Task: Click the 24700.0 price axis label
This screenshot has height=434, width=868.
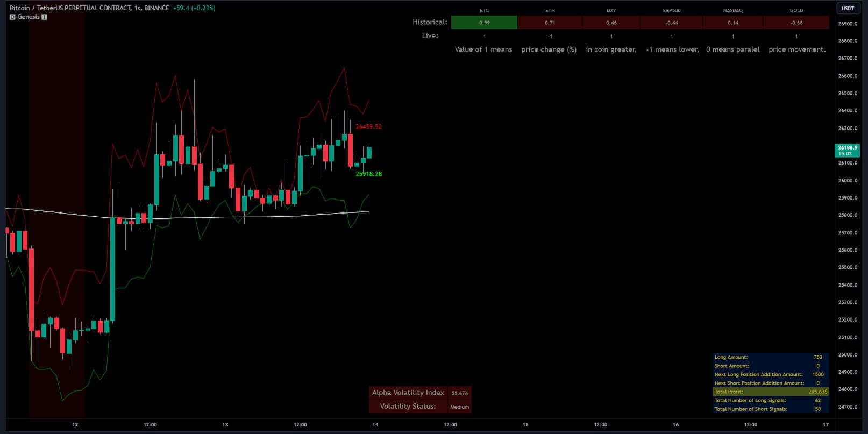Action: [x=848, y=407]
